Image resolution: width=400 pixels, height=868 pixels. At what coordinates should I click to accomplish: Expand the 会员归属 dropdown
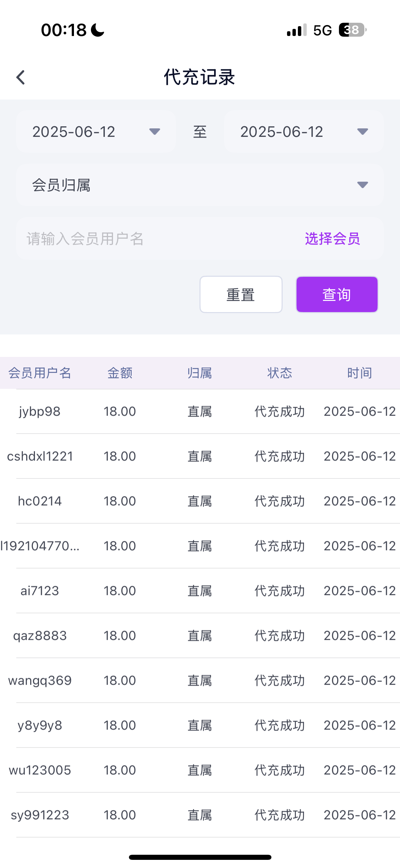[x=200, y=185]
